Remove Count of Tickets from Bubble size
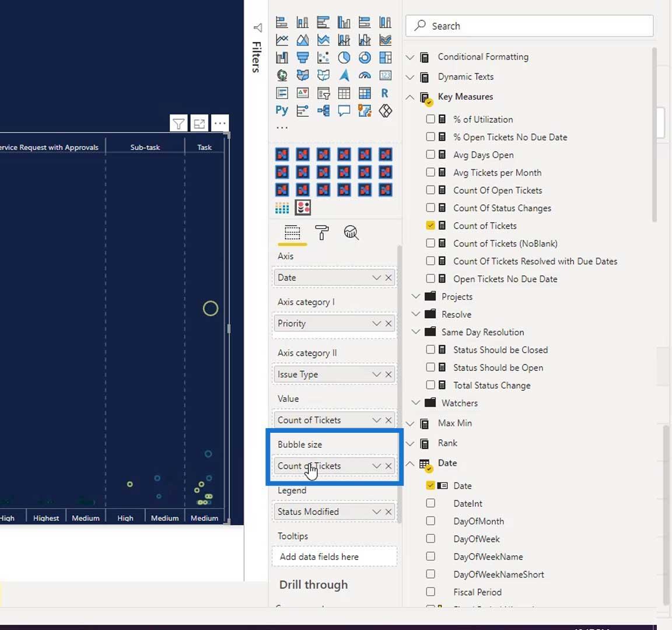This screenshot has width=672, height=630. point(388,466)
